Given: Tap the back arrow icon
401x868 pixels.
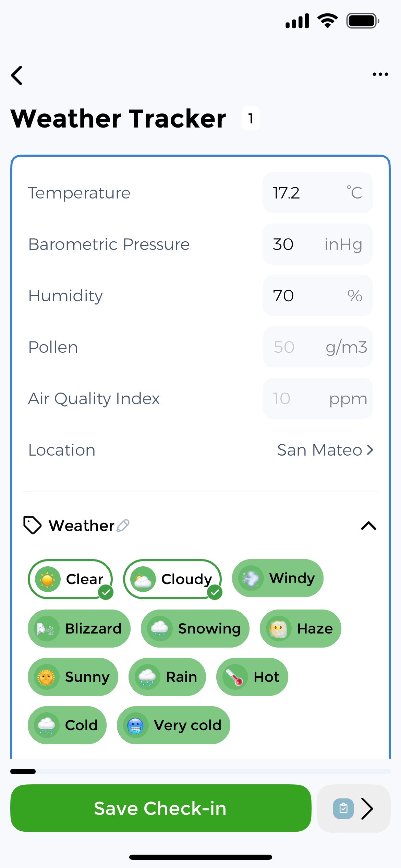Looking at the screenshot, I should pos(17,75).
